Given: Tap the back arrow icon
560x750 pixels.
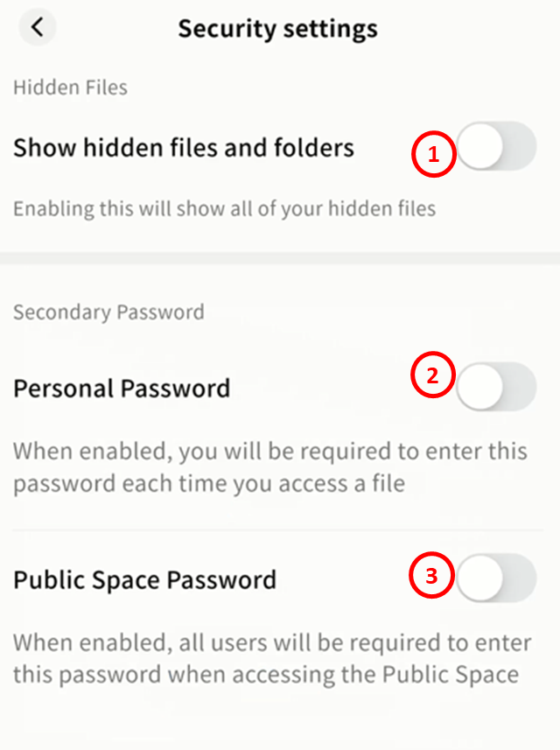Looking at the screenshot, I should [37, 27].
